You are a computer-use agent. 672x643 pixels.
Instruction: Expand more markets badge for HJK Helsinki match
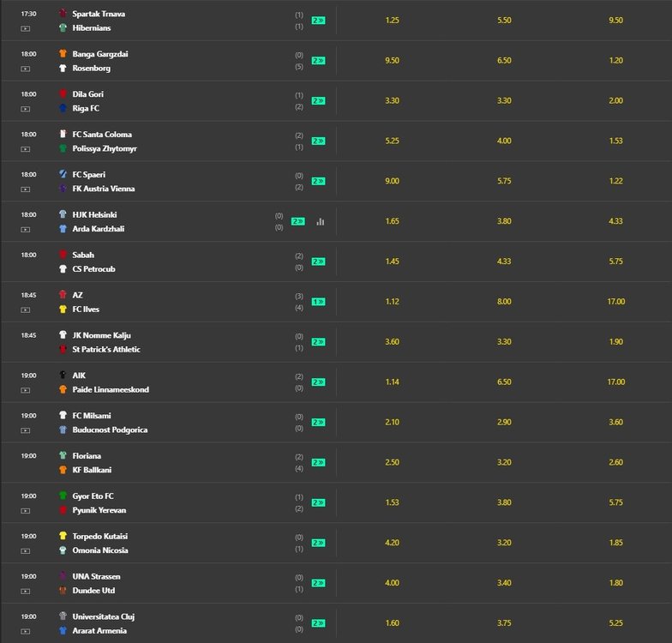click(x=298, y=221)
